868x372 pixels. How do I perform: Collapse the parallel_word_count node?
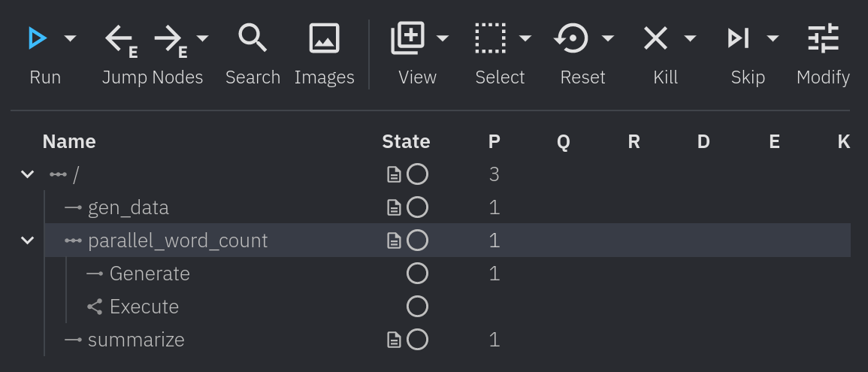tap(28, 240)
